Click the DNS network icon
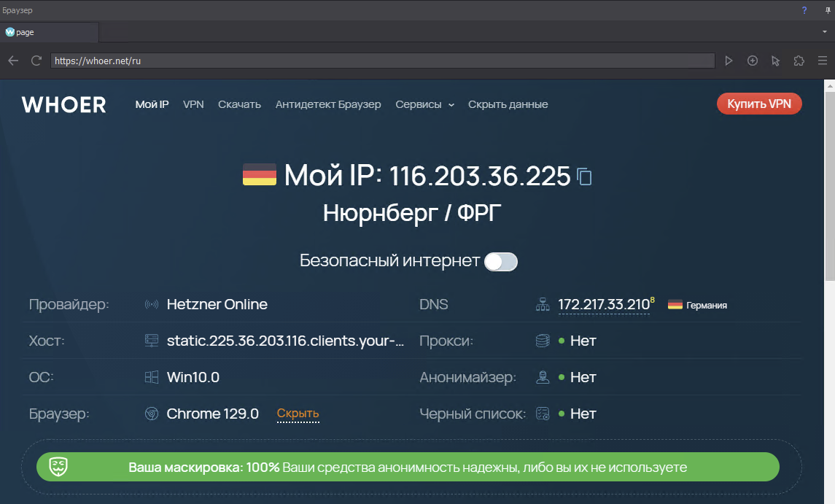 [x=543, y=304]
